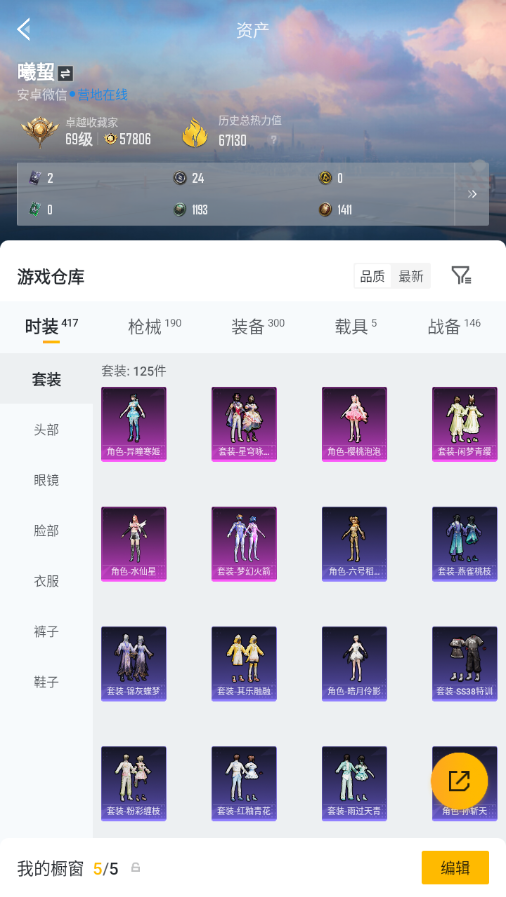
Task: Open the 套装-燕雀桃枝 outfit card
Action: [465, 543]
